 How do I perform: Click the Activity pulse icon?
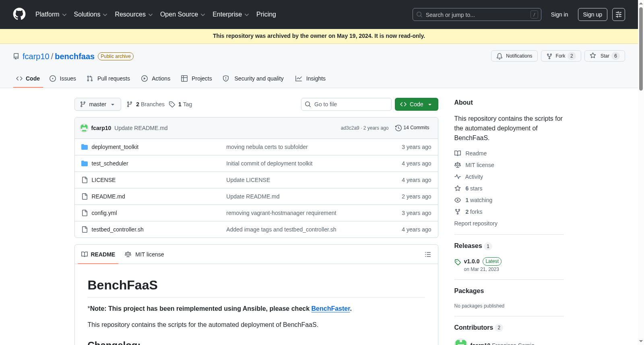(458, 177)
